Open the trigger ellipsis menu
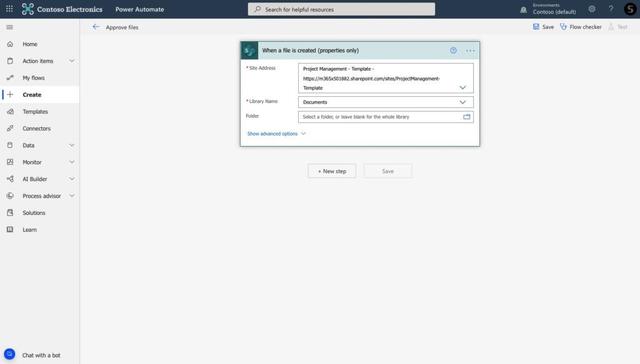Viewport: 640px width, 364px height. tap(470, 51)
